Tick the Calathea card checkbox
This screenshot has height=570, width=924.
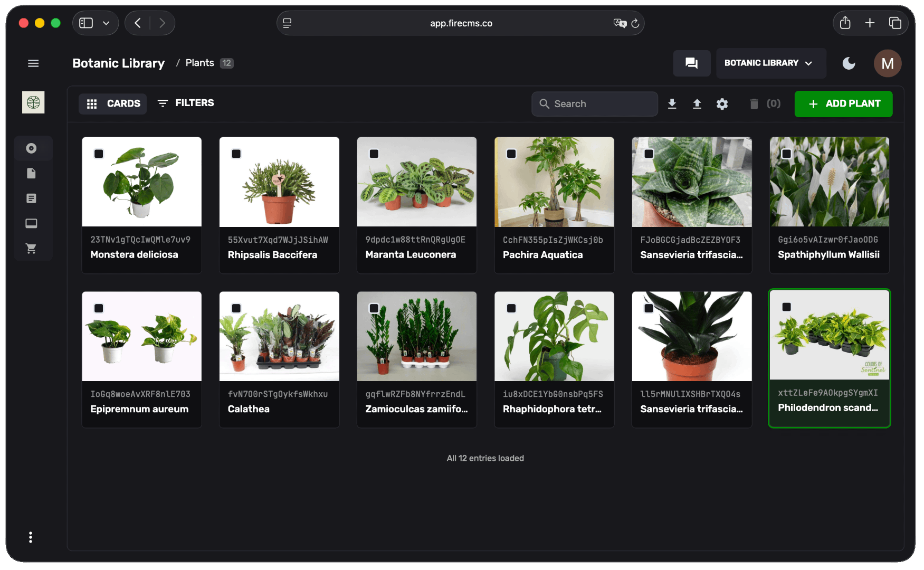pos(236,308)
